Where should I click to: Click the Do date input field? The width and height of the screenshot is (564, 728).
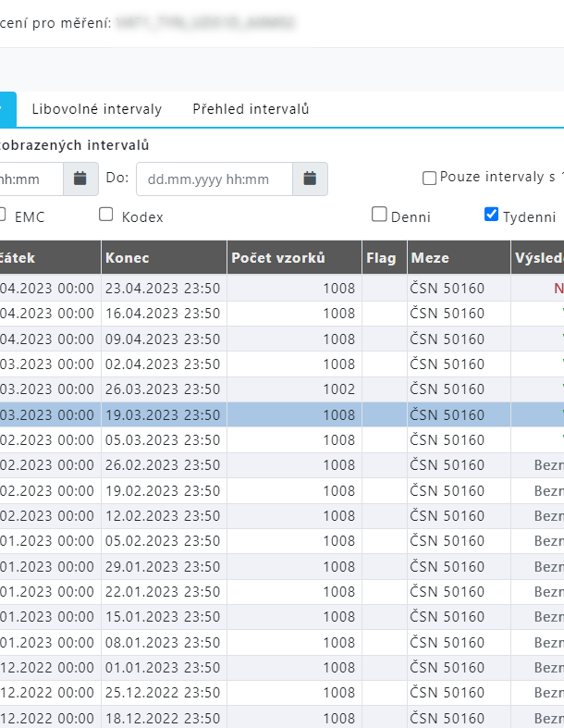[215, 179]
